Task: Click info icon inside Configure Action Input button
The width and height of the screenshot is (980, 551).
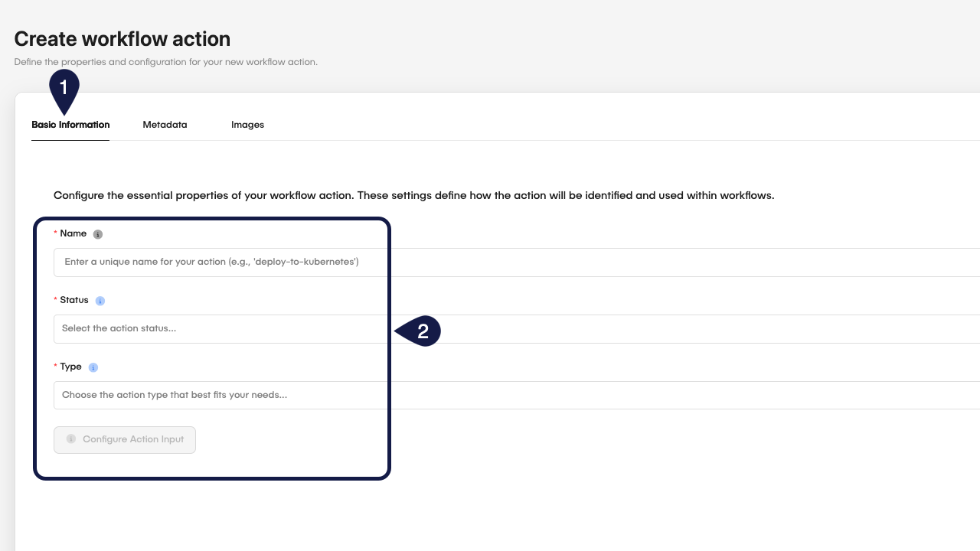Action: coord(71,439)
